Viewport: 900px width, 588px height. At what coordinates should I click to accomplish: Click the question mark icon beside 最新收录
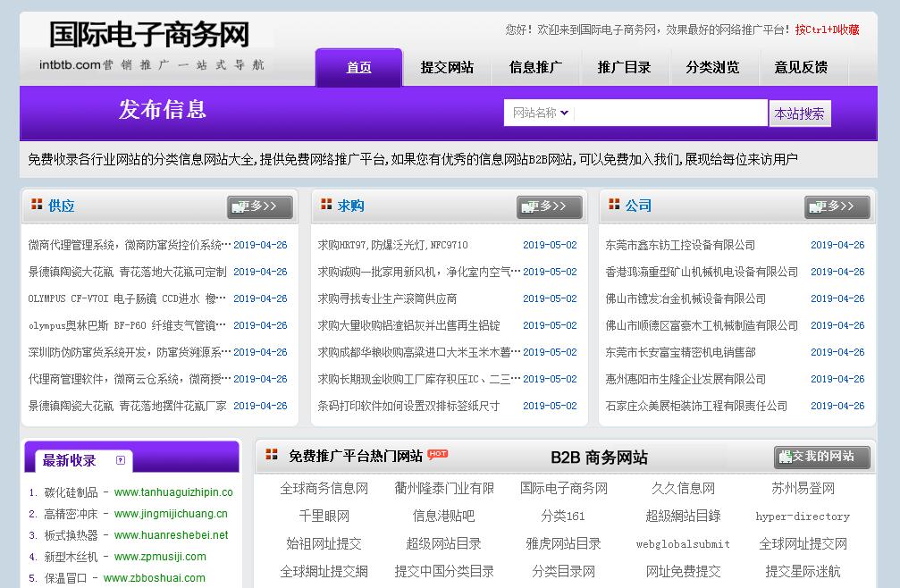click(120, 461)
